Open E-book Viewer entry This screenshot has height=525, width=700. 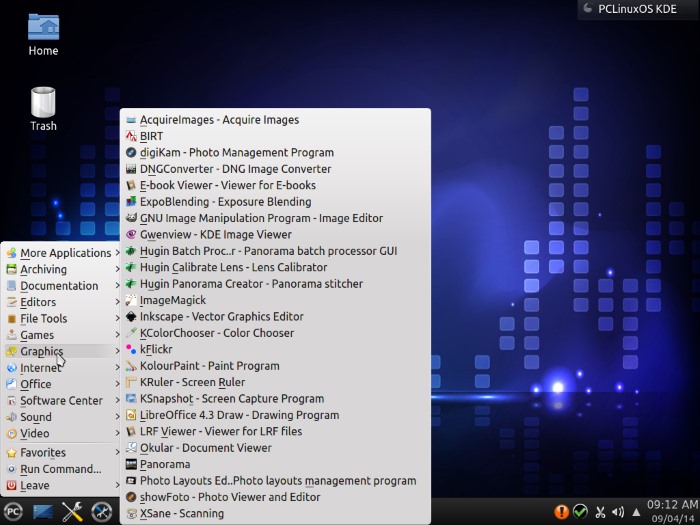click(275, 185)
